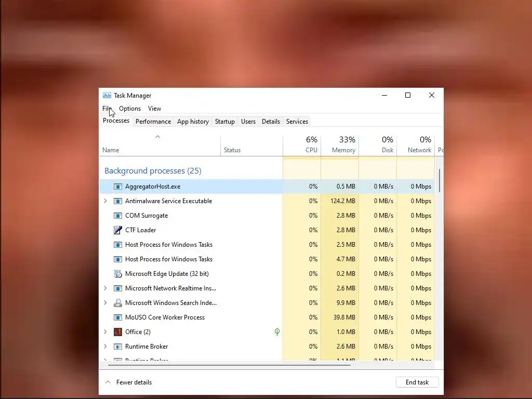The image size is (532, 399).
Task: Click the horizontal scrollbar at bottom
Action: click(229, 365)
